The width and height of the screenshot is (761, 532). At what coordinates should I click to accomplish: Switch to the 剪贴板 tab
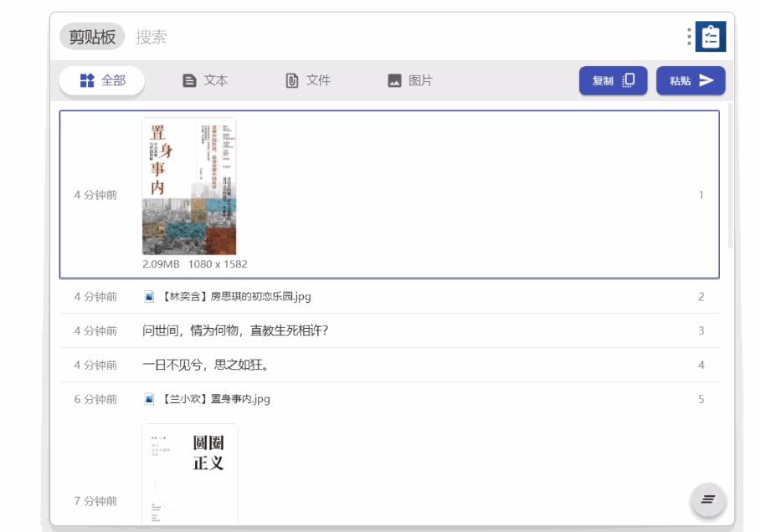92,37
